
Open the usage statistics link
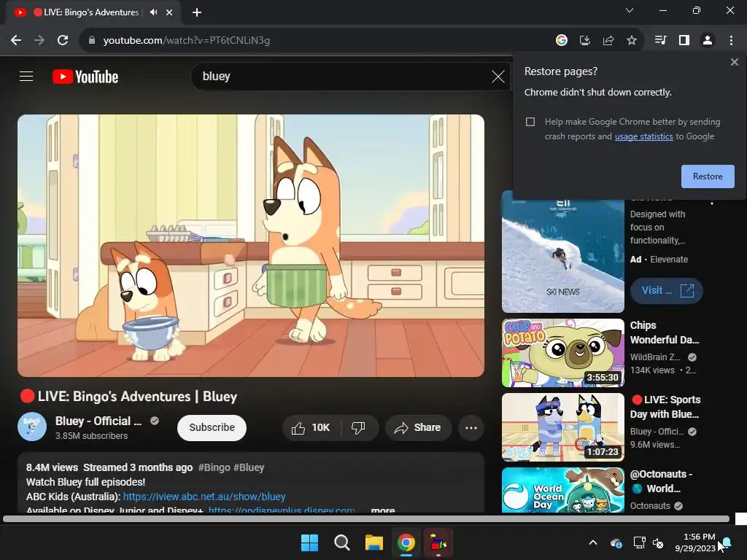click(643, 136)
